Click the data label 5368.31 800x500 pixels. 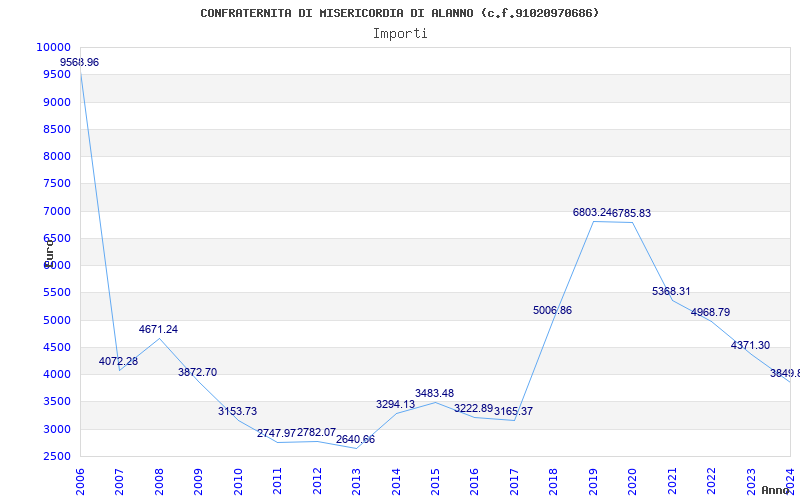pos(671,291)
